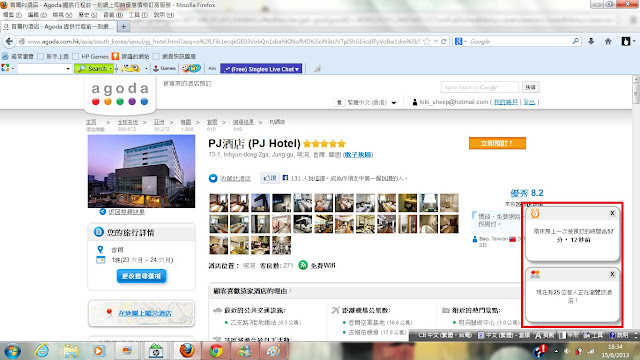Screen dimensions: 640x360
Task: Open show hotel on map link
Action: (145, 313)
